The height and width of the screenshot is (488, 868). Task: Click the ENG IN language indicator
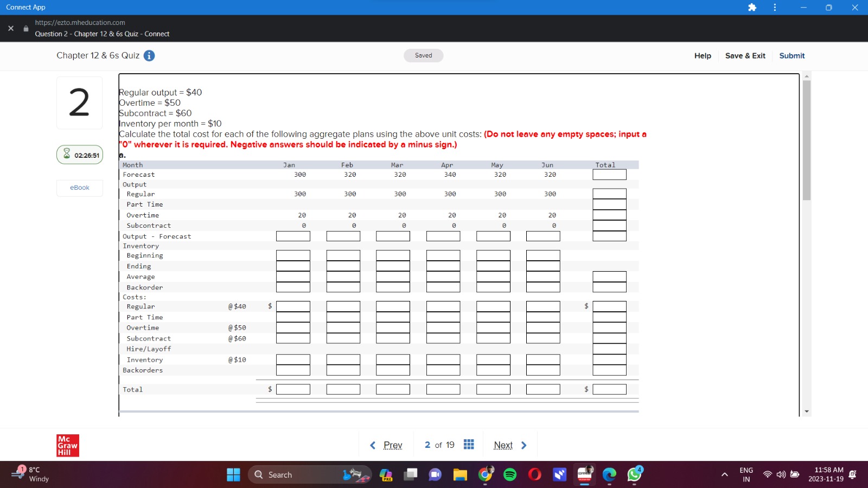(746, 474)
